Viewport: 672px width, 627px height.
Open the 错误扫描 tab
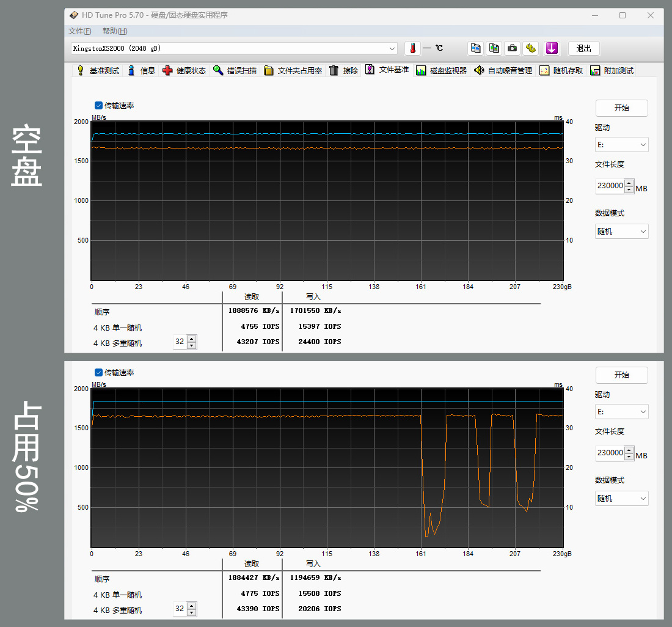[x=235, y=71]
